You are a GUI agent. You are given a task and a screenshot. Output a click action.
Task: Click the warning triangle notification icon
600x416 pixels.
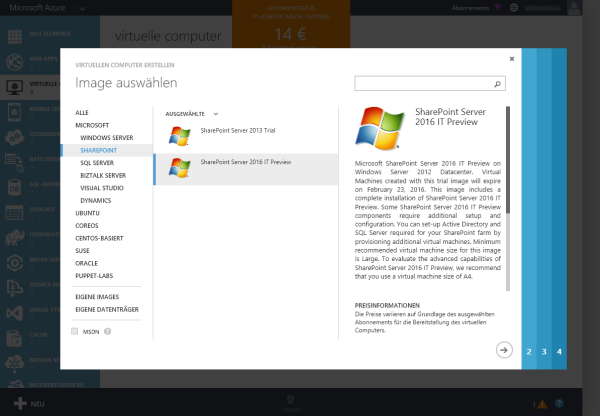point(542,404)
